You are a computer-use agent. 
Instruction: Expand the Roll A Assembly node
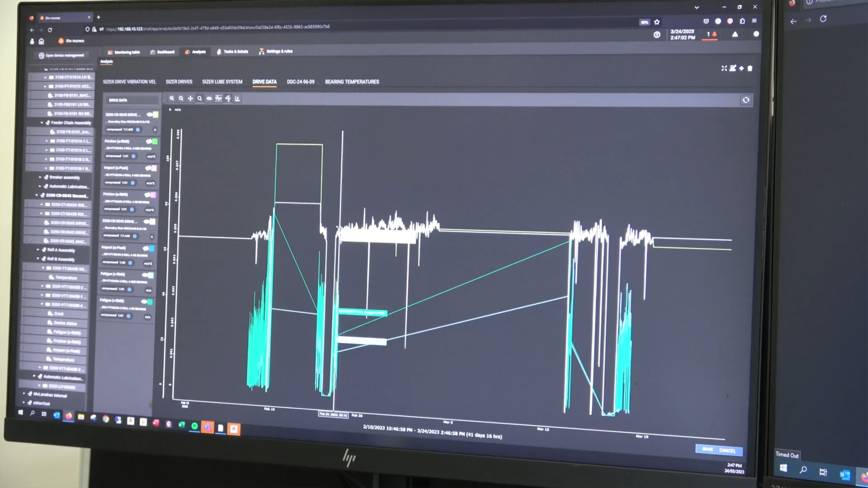point(38,249)
